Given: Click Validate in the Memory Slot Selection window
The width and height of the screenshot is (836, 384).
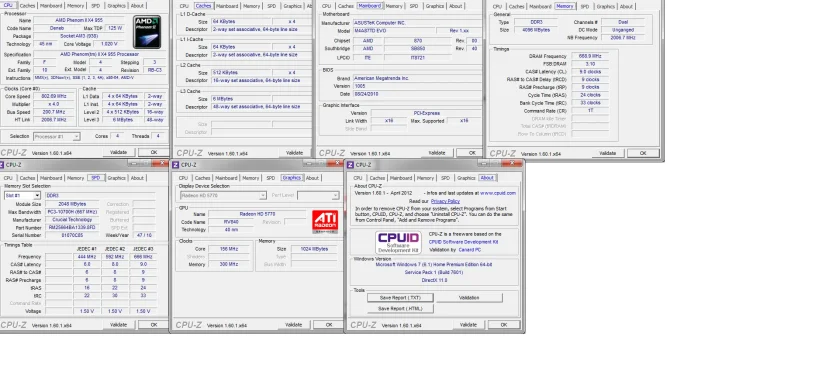Looking at the screenshot, I should click(x=118, y=325).
